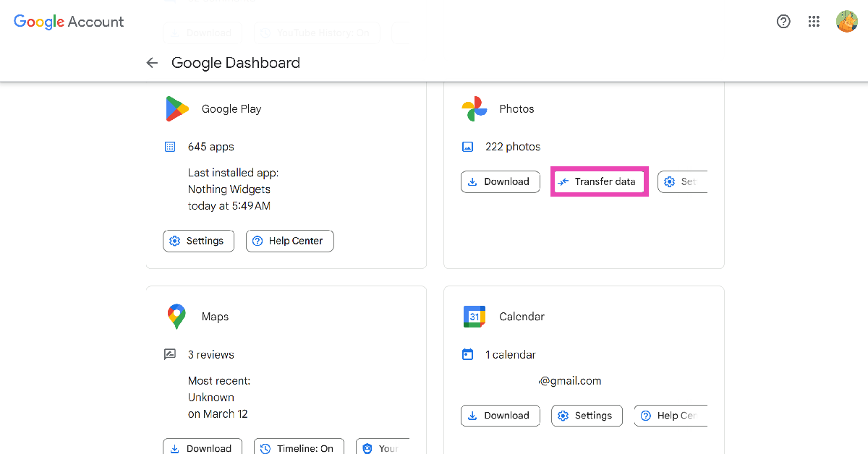Click the Photos card title
This screenshot has width=868, height=454.
[516, 109]
